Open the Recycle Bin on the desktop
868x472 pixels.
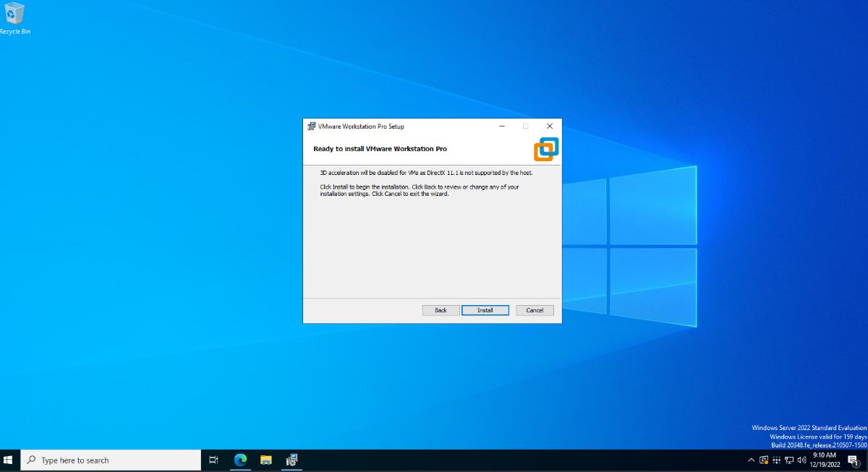click(14, 13)
